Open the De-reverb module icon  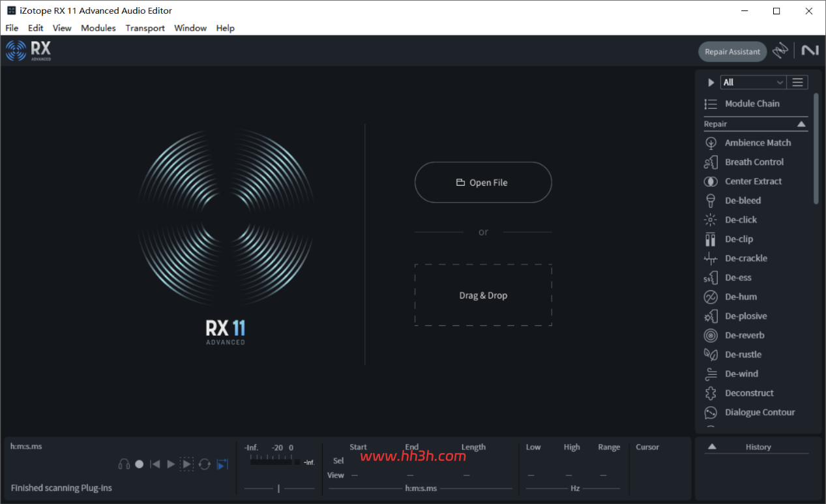click(711, 335)
